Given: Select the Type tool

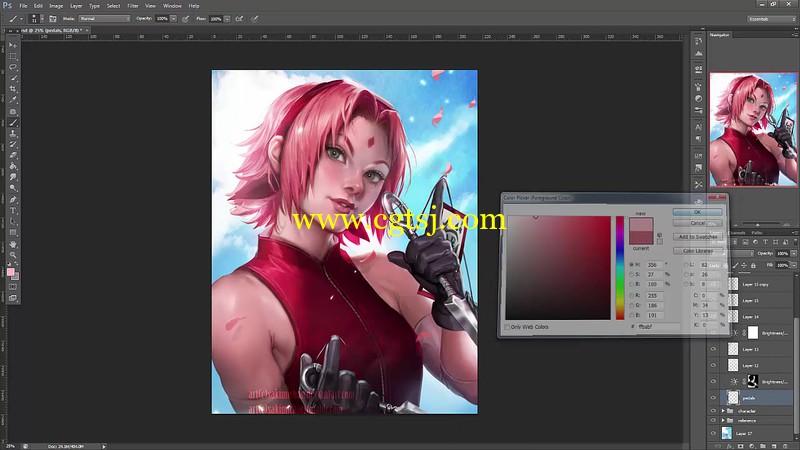Looking at the screenshot, I should [x=13, y=210].
